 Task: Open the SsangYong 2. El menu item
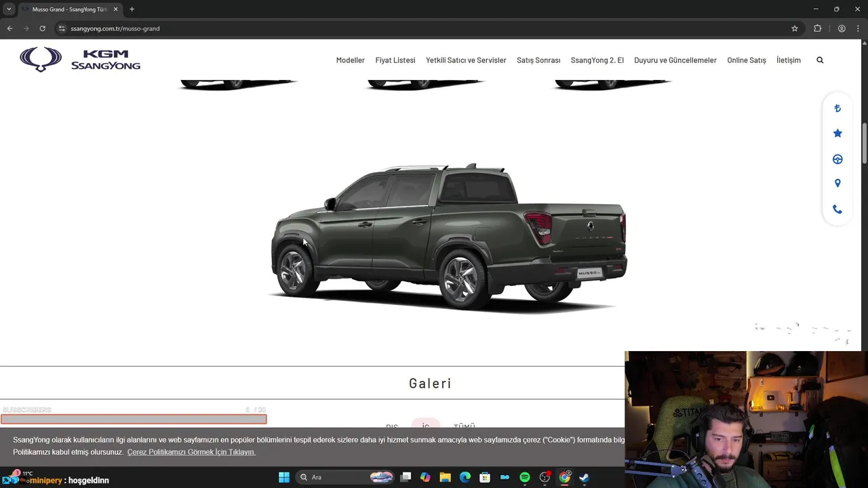(x=597, y=60)
